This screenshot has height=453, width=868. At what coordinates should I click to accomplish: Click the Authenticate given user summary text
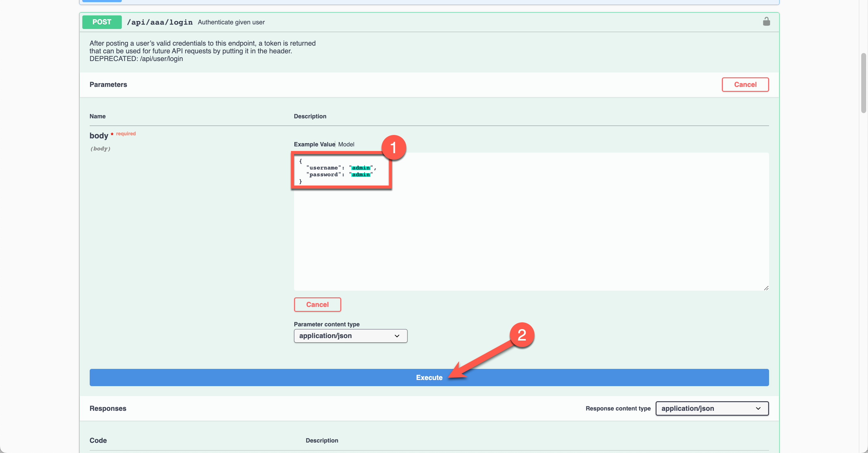[x=231, y=22]
